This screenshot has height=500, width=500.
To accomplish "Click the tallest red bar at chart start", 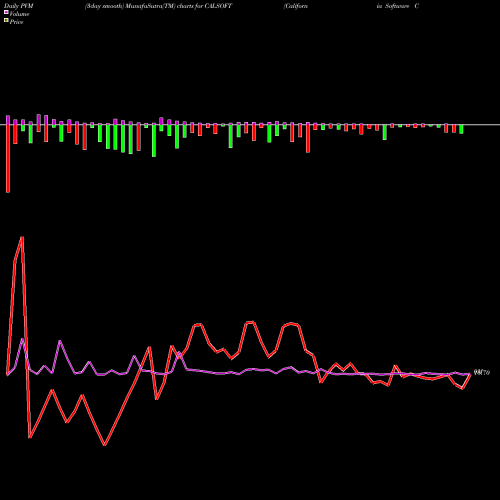I will coord(8,158).
